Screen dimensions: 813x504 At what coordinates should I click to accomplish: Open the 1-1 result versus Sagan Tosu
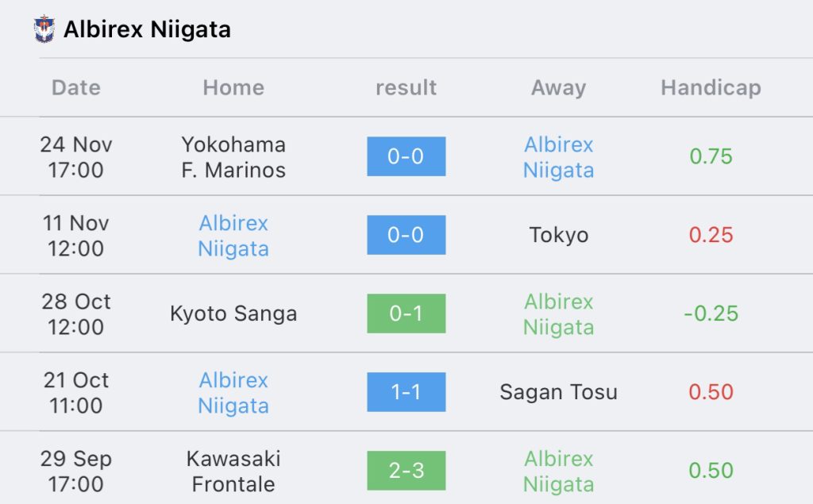coord(406,392)
